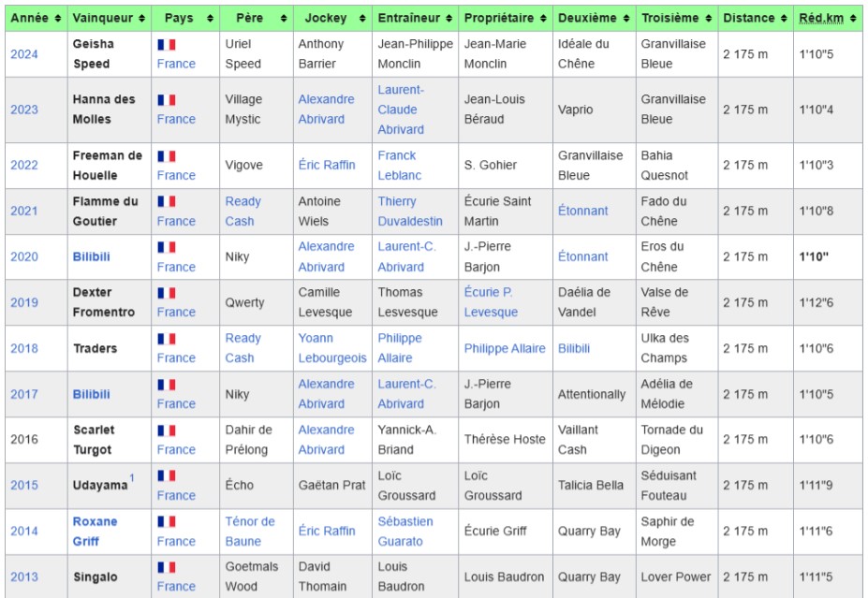Click the flag icon in Hanna des Molles row
The height and width of the screenshot is (598, 868).
pyautogui.click(x=166, y=100)
